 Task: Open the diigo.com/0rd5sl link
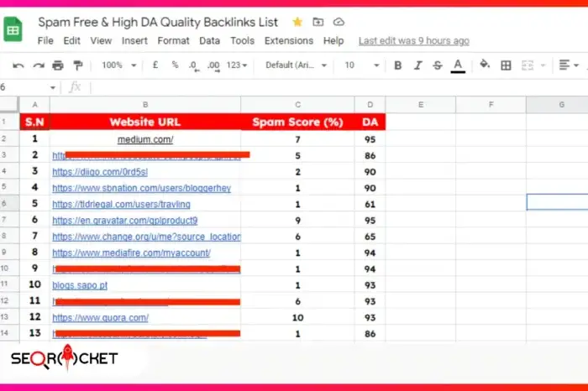100,172
